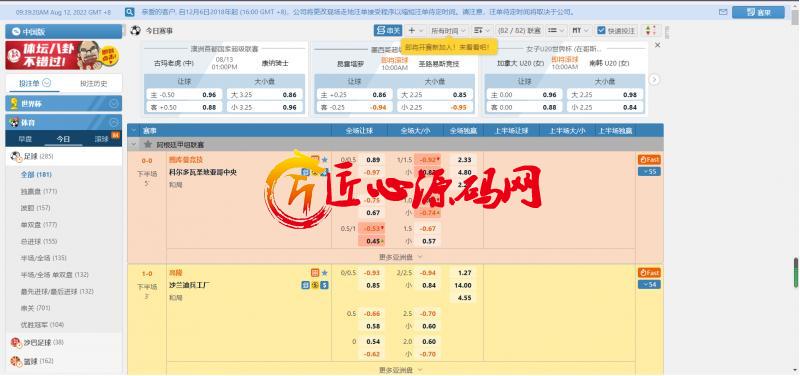Open the (82 / 82) 联赛 league selector
The height and width of the screenshot is (376, 800).
[x=519, y=31]
